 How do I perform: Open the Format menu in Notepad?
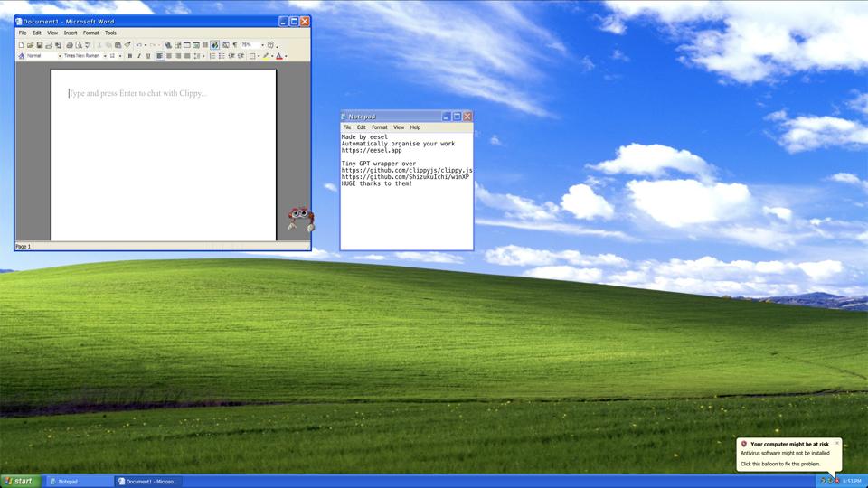click(379, 127)
